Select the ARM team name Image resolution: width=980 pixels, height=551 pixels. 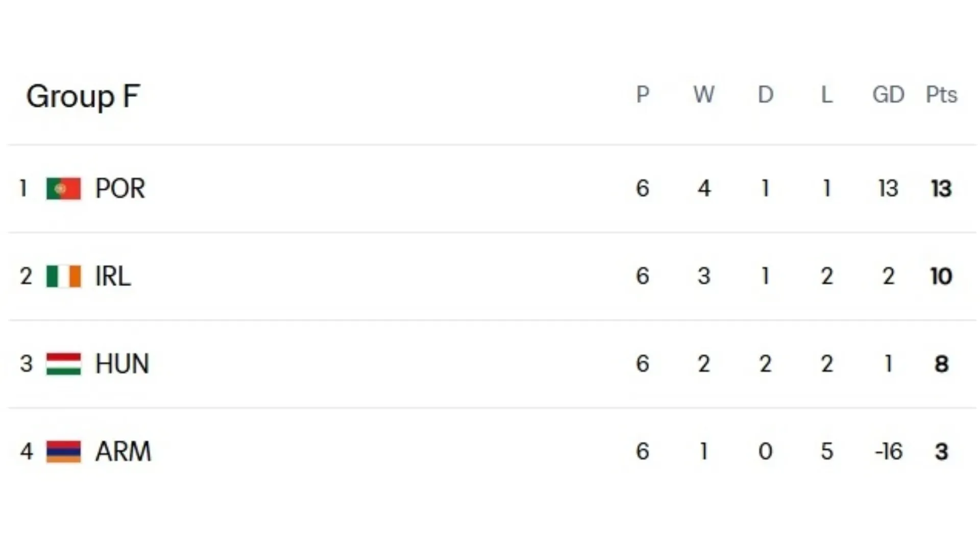click(x=123, y=452)
